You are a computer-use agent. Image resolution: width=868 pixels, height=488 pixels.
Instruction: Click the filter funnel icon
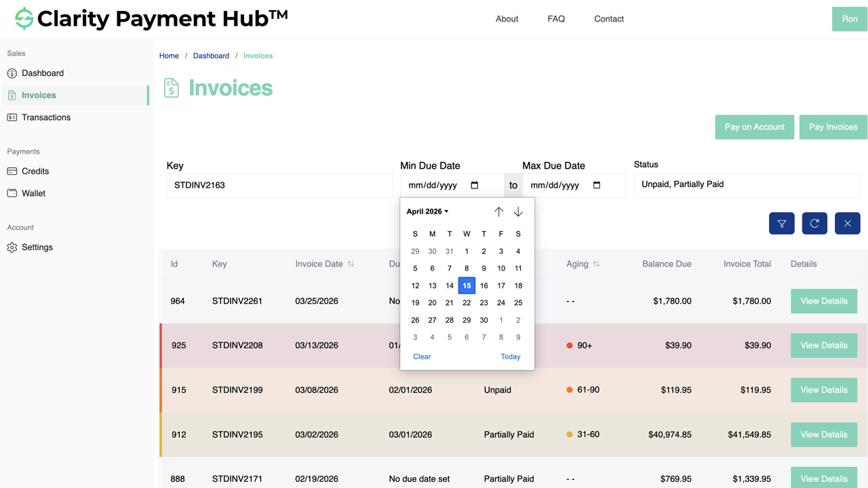point(781,223)
